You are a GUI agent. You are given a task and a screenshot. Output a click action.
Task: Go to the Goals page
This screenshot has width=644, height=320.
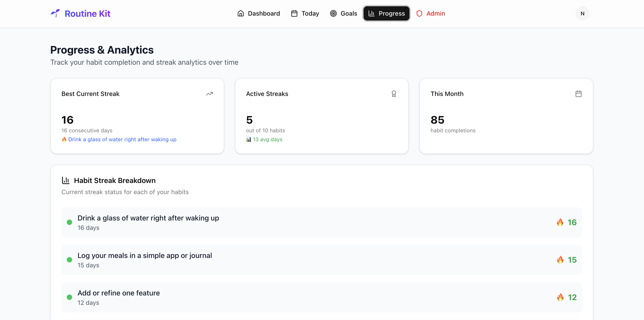[343, 13]
